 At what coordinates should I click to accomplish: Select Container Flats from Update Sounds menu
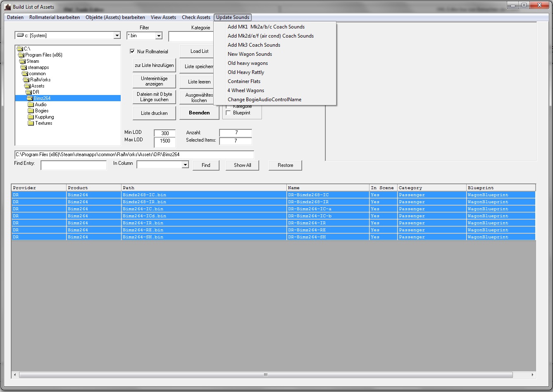pos(244,81)
